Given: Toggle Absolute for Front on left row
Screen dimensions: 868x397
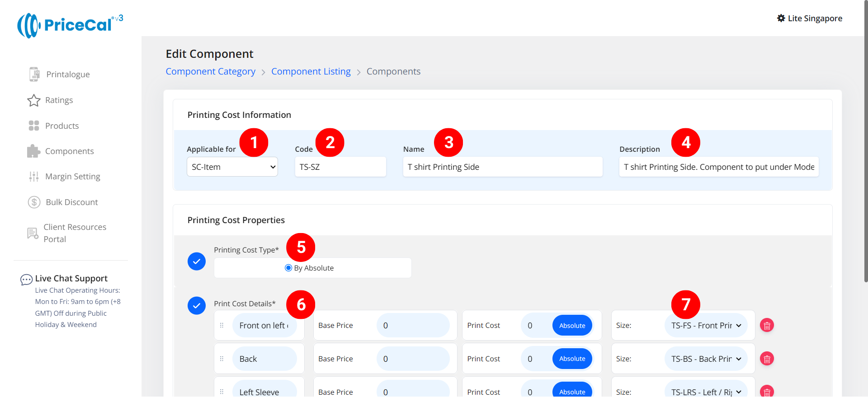Looking at the screenshot, I should point(572,325).
